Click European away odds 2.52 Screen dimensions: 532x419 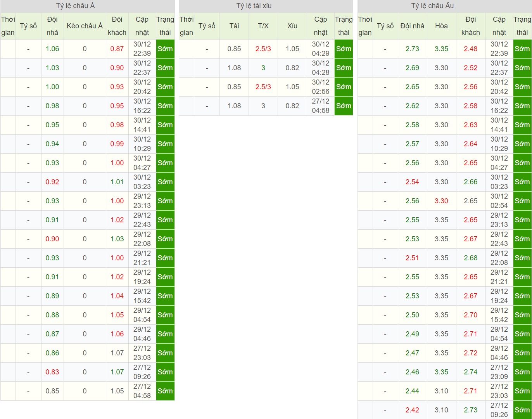coord(471,68)
